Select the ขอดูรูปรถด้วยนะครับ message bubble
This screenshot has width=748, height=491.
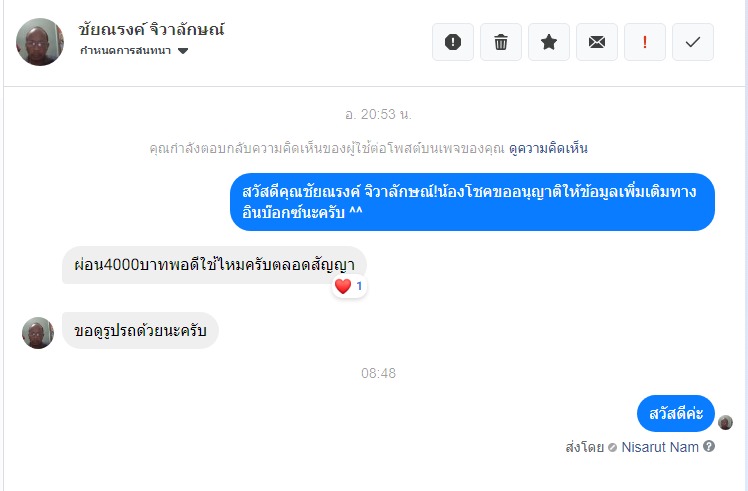tap(140, 330)
